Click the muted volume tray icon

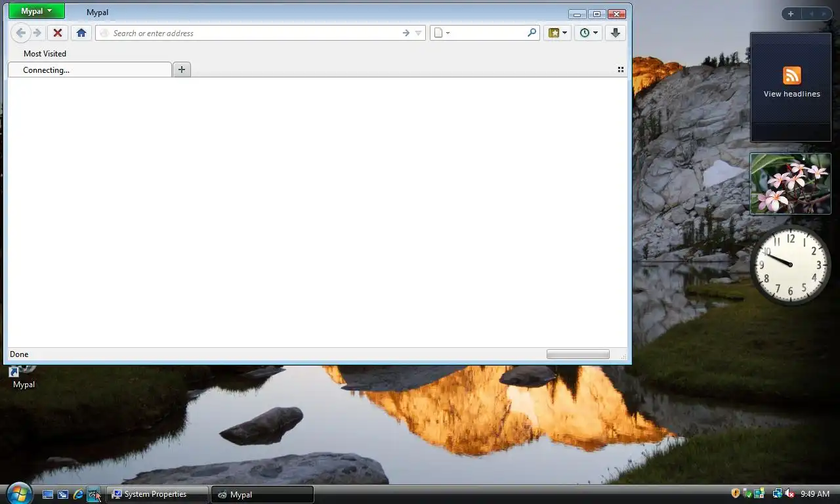[789, 493]
